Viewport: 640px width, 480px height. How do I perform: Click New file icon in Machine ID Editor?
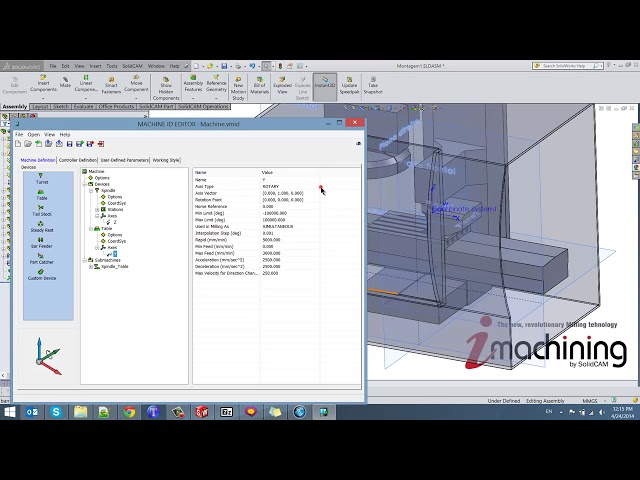point(18,144)
